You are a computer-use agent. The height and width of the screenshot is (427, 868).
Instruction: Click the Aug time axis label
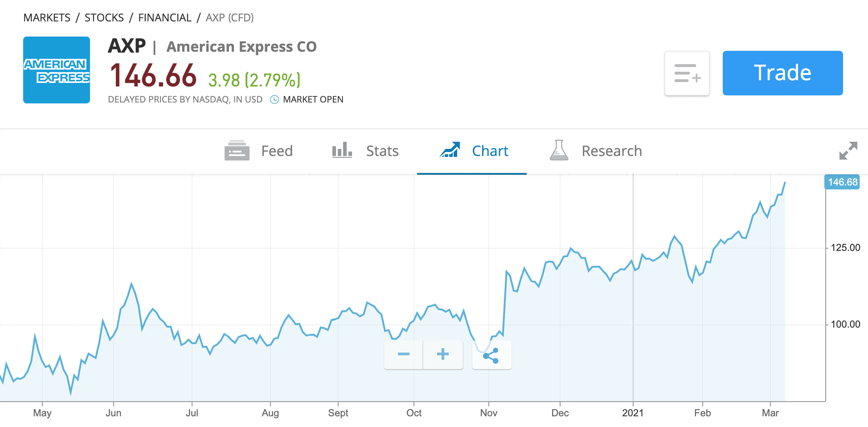270,413
